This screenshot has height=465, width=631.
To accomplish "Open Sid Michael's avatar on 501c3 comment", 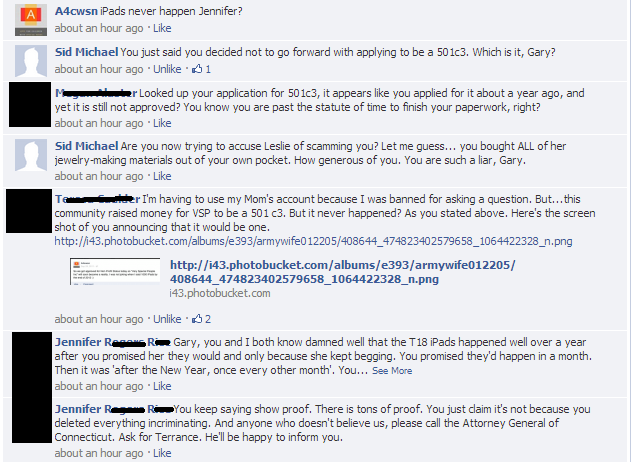I will tap(31, 61).
